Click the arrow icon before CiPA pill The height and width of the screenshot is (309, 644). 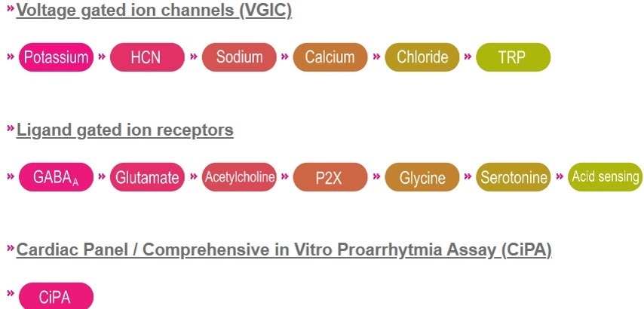pos(11,293)
